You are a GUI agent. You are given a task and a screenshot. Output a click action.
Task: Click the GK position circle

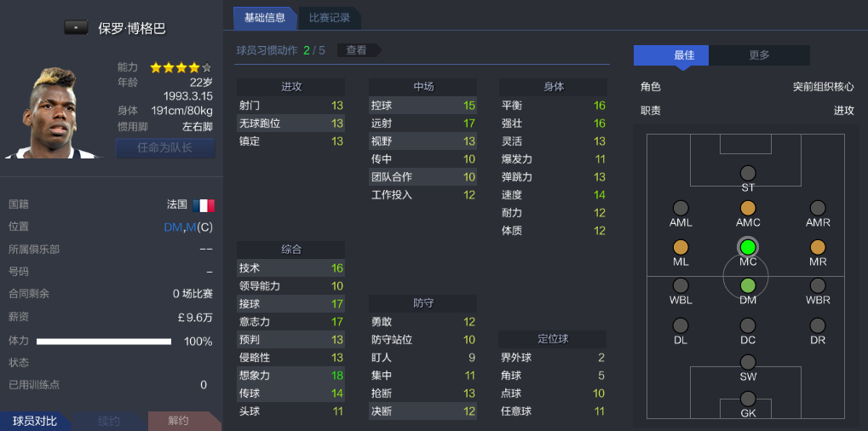pos(748,399)
